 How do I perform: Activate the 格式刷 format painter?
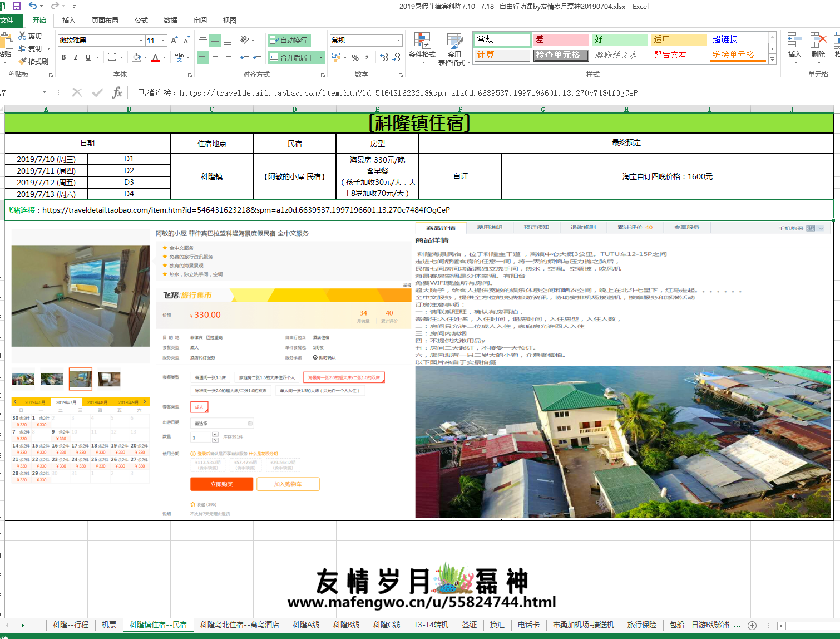pyautogui.click(x=33, y=61)
